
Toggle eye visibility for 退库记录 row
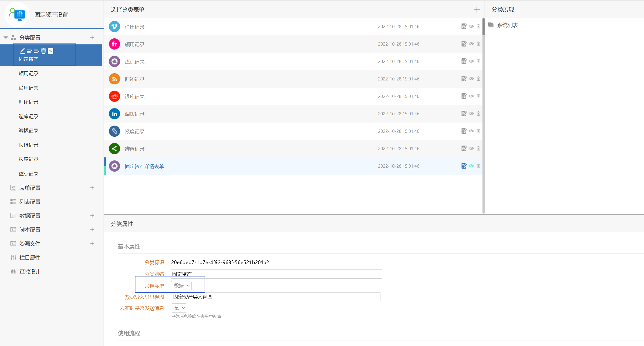(x=471, y=96)
